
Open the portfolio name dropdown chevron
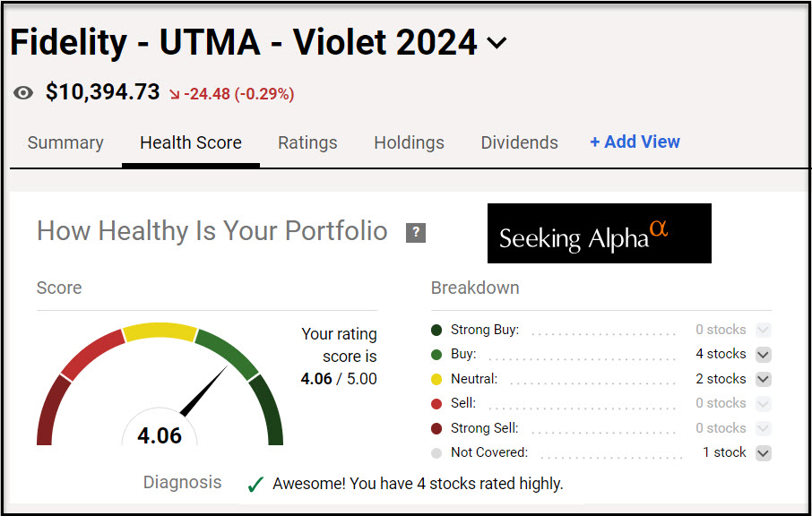click(496, 43)
